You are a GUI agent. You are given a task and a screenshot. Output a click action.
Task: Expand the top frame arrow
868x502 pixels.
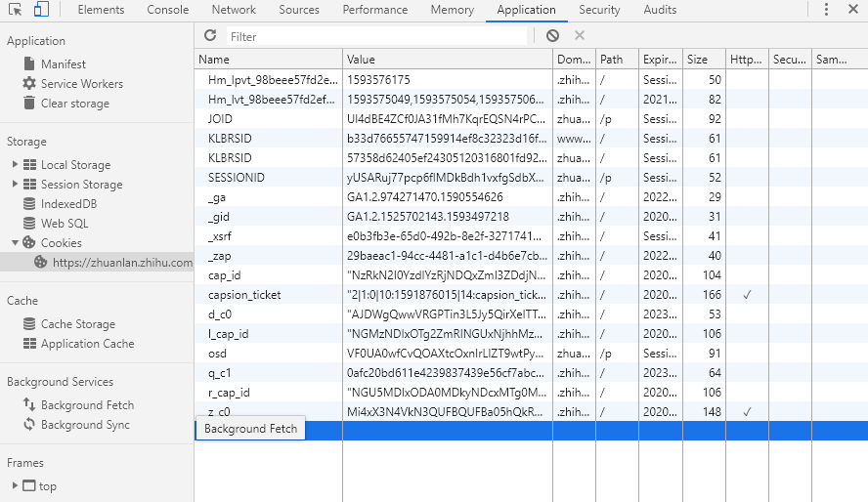coord(15,486)
